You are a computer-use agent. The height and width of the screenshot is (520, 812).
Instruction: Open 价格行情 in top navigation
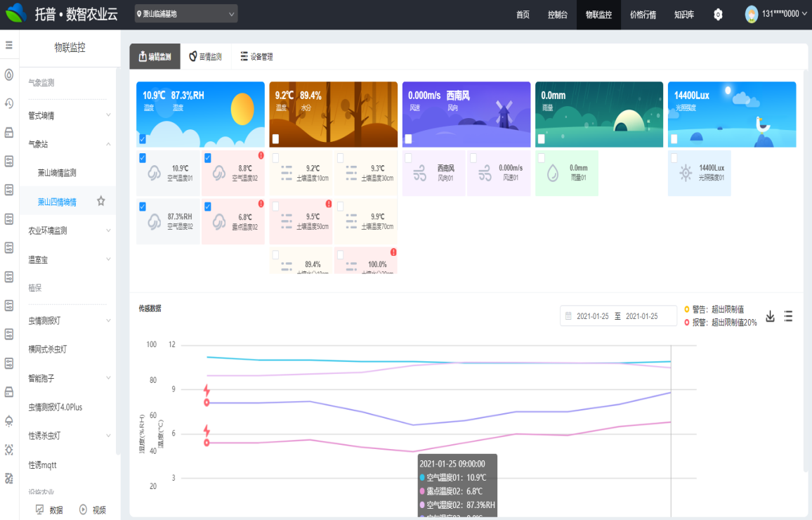point(643,15)
